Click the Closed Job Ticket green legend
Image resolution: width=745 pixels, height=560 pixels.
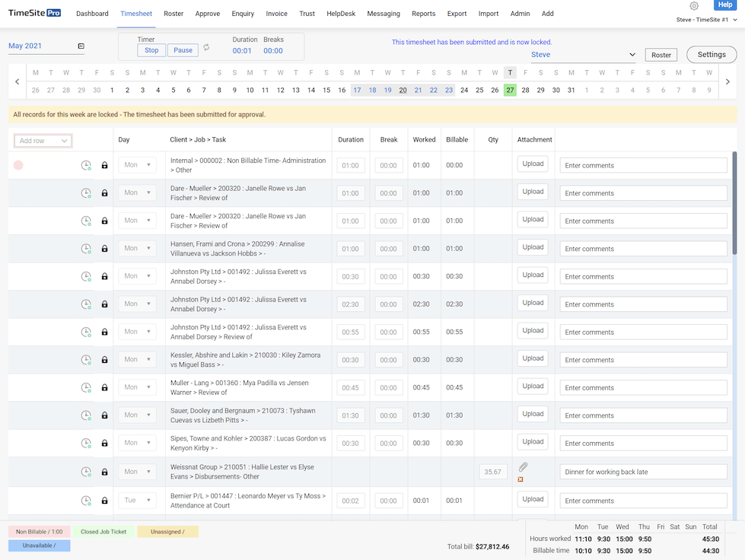[103, 532]
